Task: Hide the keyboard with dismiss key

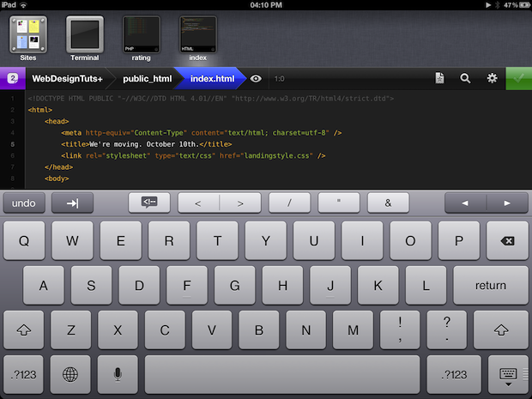Action: 508,374
